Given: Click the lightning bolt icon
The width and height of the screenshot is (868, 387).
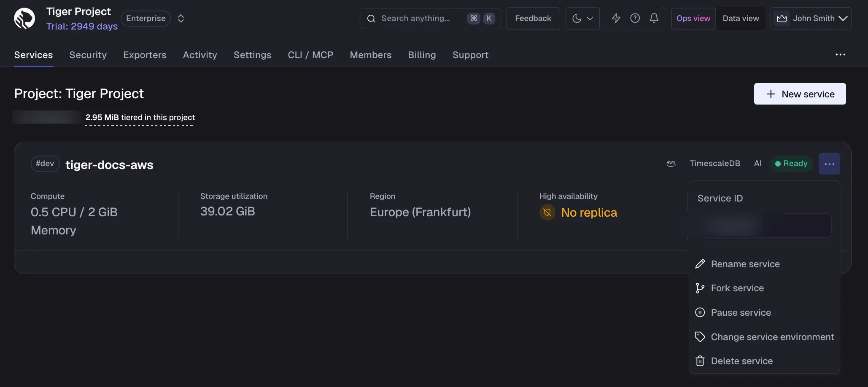Looking at the screenshot, I should pyautogui.click(x=616, y=18).
